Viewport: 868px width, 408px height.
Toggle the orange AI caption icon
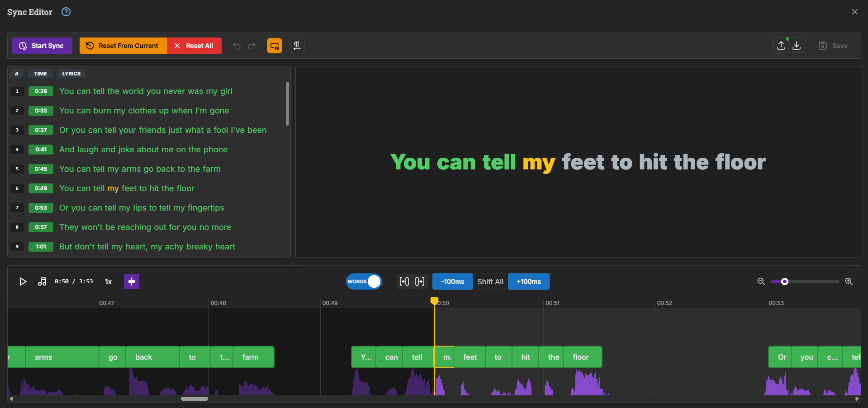pyautogui.click(x=275, y=46)
